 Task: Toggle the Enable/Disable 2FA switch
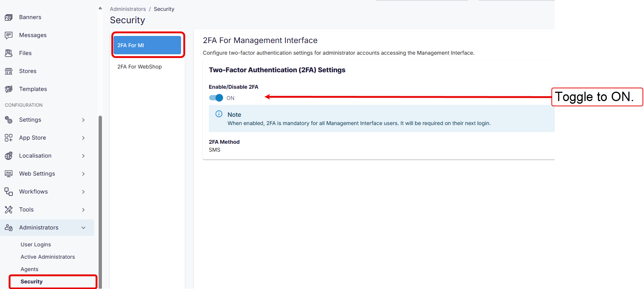[216, 98]
